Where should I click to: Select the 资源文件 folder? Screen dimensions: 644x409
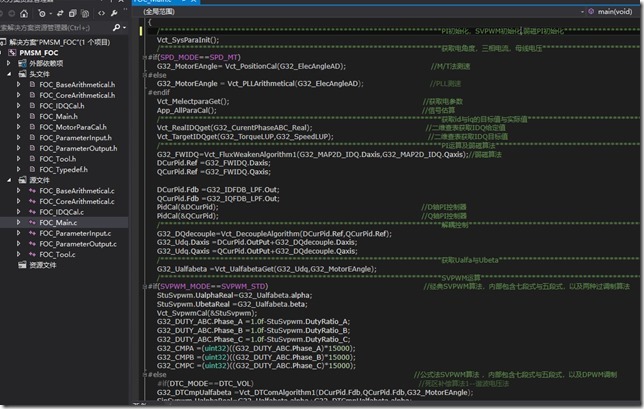pyautogui.click(x=43, y=265)
